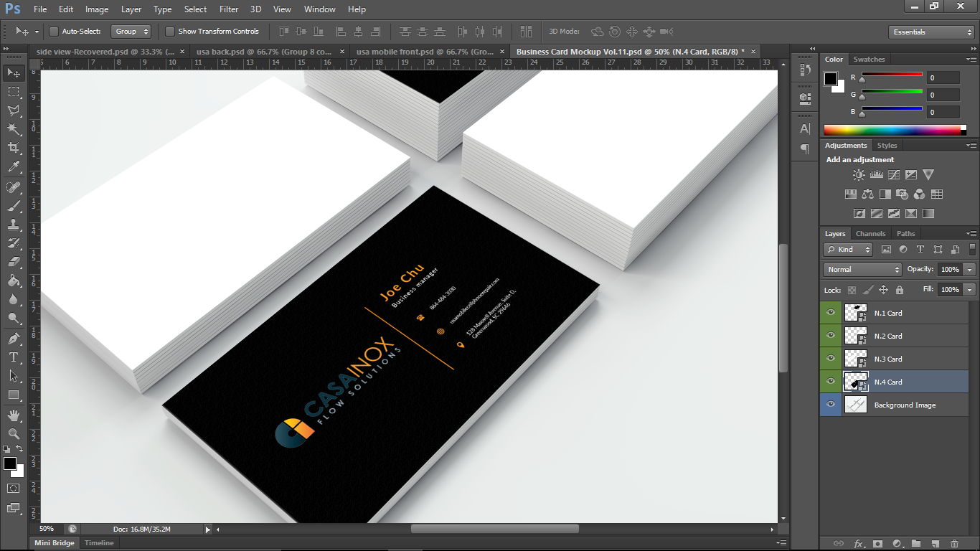
Task: Switch to usa back.psd document tab
Action: coord(264,52)
